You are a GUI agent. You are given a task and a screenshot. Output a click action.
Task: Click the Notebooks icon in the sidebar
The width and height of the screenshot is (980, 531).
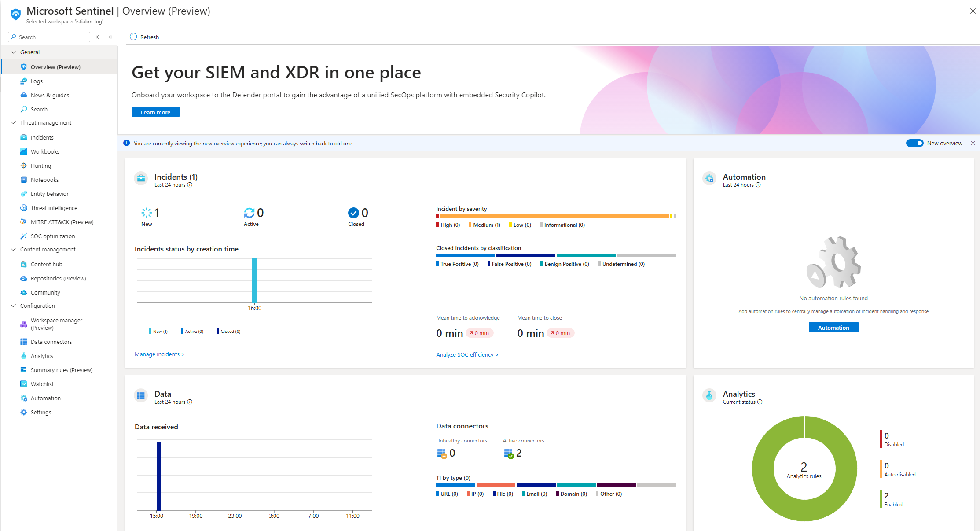(x=24, y=180)
